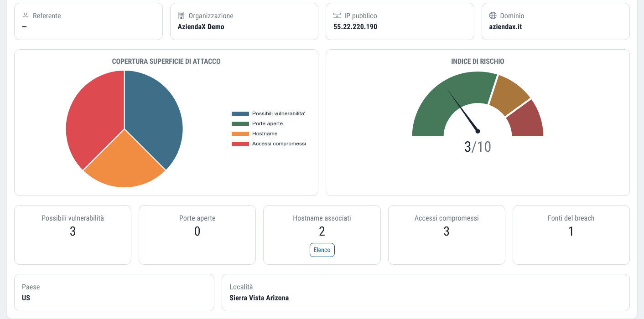Open the Elenco hostname list

pos(322,250)
